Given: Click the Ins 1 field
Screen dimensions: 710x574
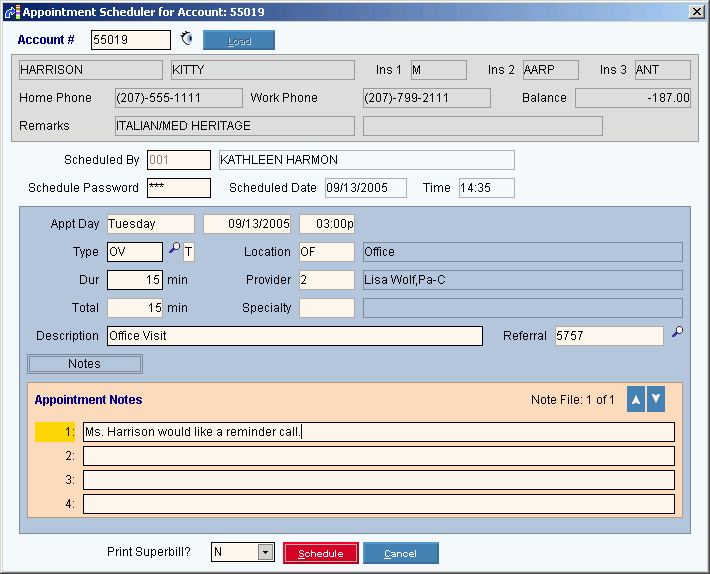Looking at the screenshot, I should pyautogui.click(x=439, y=70).
